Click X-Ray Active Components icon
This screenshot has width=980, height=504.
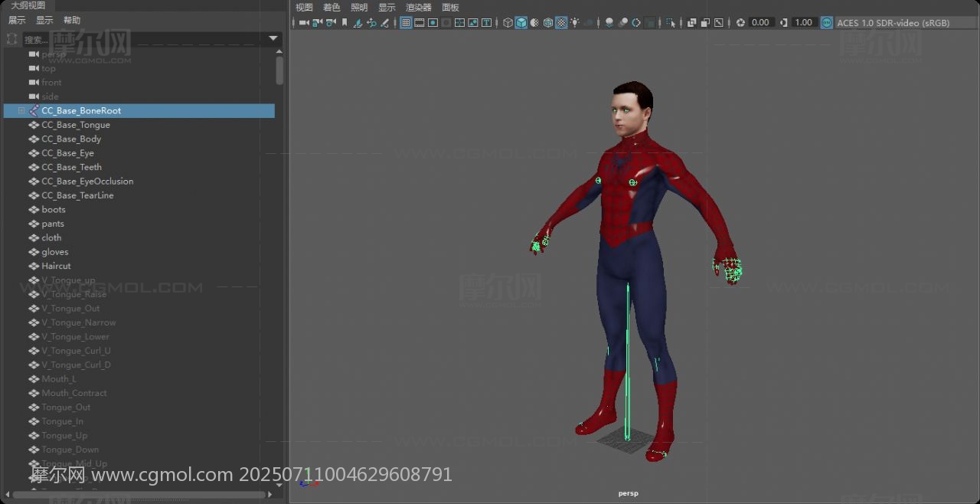[x=705, y=23]
